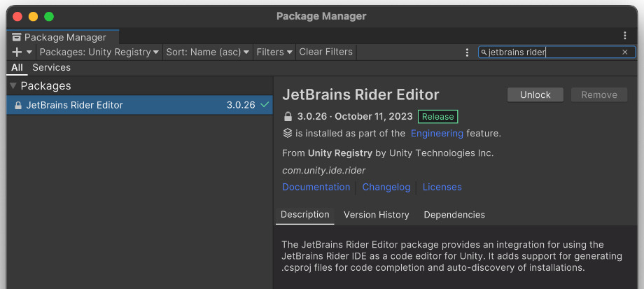644x289 pixels.
Task: Clear search with the X icon
Action: (x=624, y=52)
